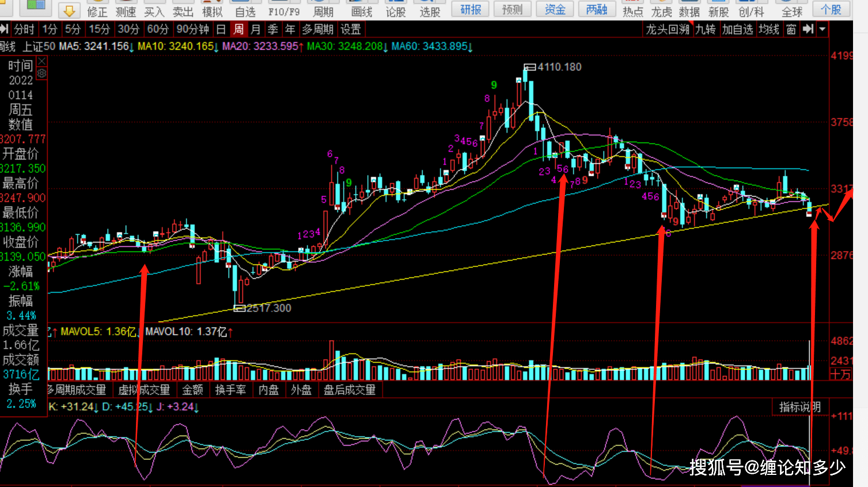Screen dimensions: 868x487
Task: Click the skip-to-end arrow icon at top left
Action: tap(5, 29)
